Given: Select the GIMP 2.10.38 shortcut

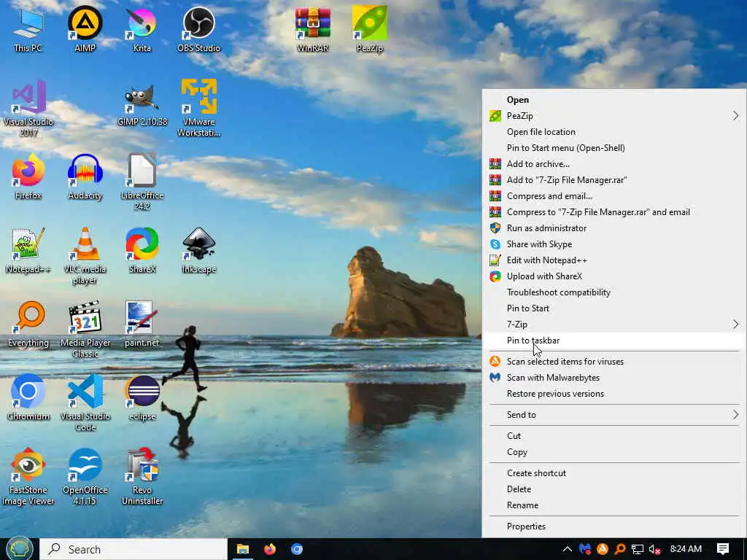Looking at the screenshot, I should pyautogui.click(x=142, y=105).
